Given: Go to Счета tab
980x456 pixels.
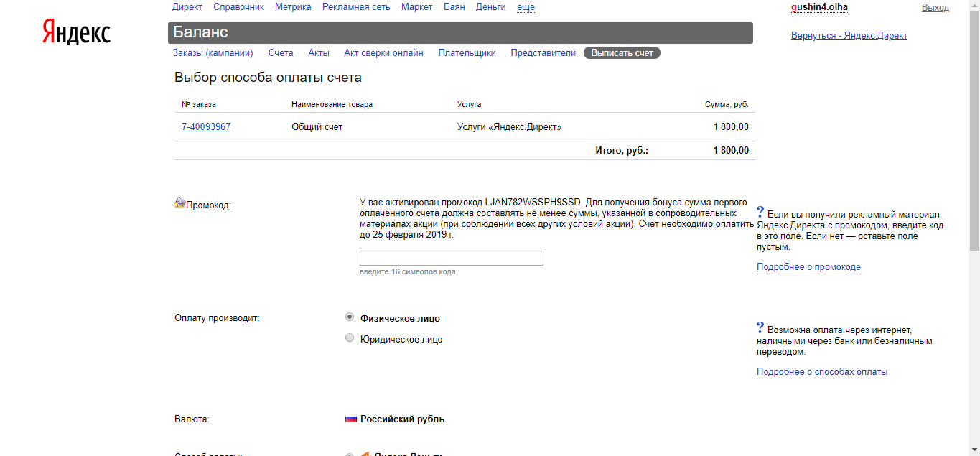Looking at the screenshot, I should 281,53.
